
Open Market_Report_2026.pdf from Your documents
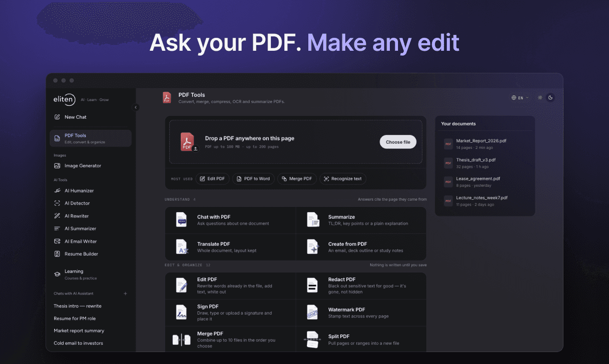(x=485, y=144)
